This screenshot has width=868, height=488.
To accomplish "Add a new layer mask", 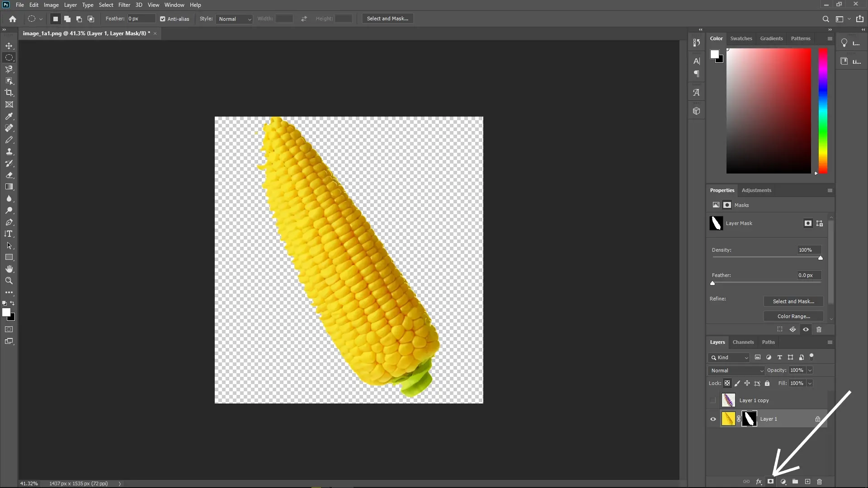I will pyautogui.click(x=770, y=482).
